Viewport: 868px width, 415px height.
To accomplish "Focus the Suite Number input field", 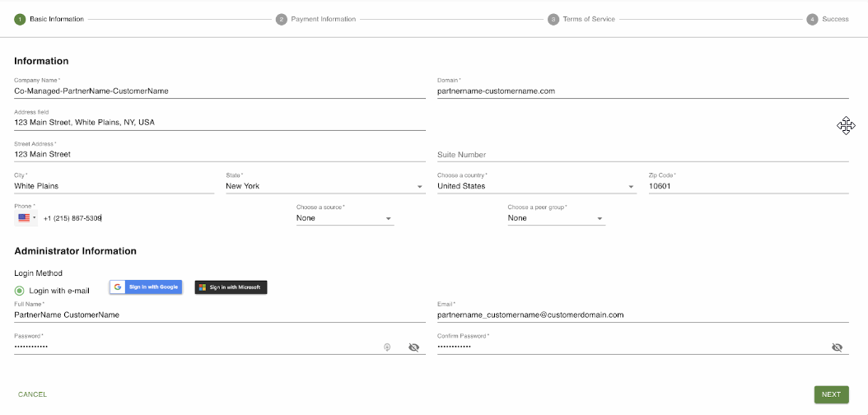I will click(x=642, y=155).
